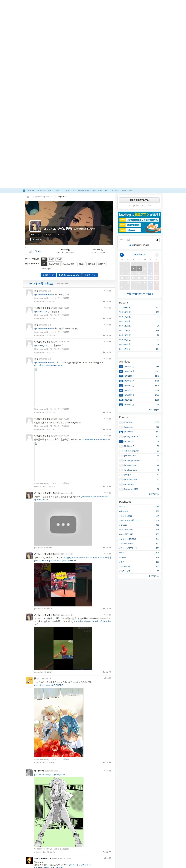The height and width of the screenshot is (868, 186).
Task: Enable the Replyを除く filter
Action: pos(54,264)
